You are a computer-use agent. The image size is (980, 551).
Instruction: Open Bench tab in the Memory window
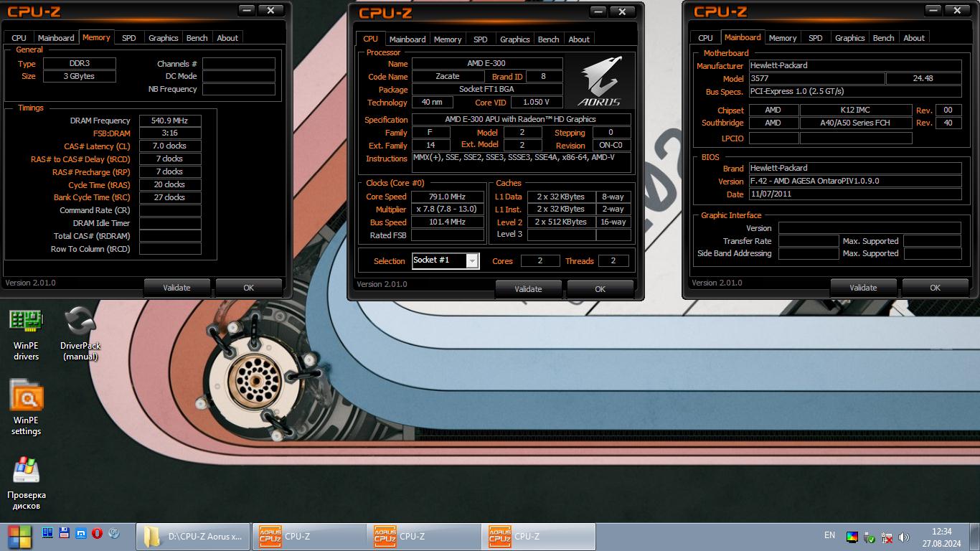tap(197, 38)
